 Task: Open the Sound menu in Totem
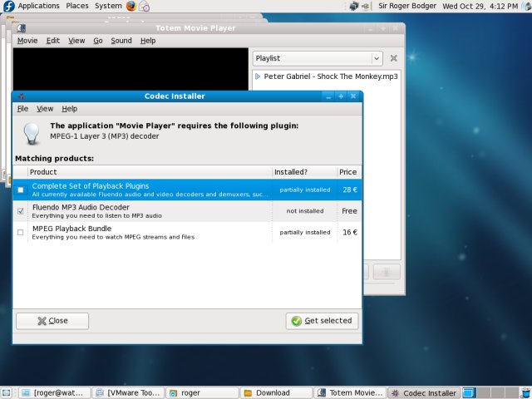[121, 41]
